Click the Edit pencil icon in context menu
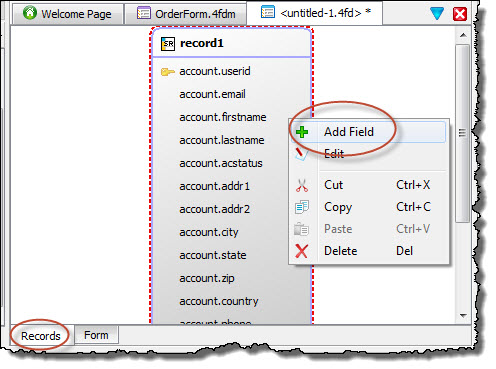Screen dimensions: 496x369 [x=302, y=154]
